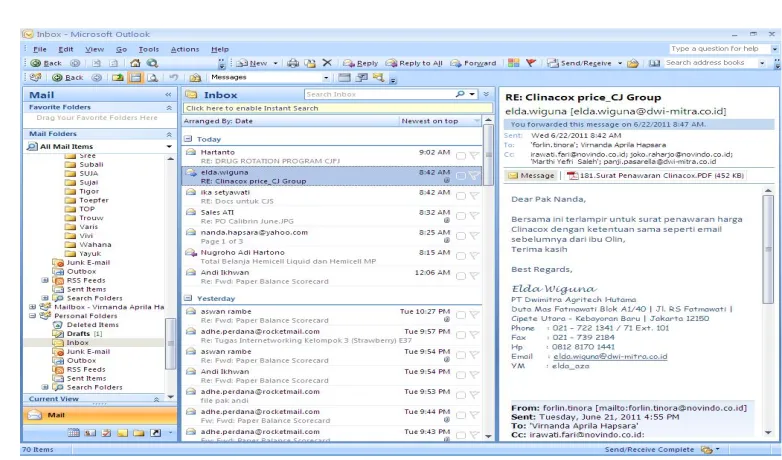Click the Forward button
Image resolution: width=782 pixels, height=460 pixels.
(473, 63)
